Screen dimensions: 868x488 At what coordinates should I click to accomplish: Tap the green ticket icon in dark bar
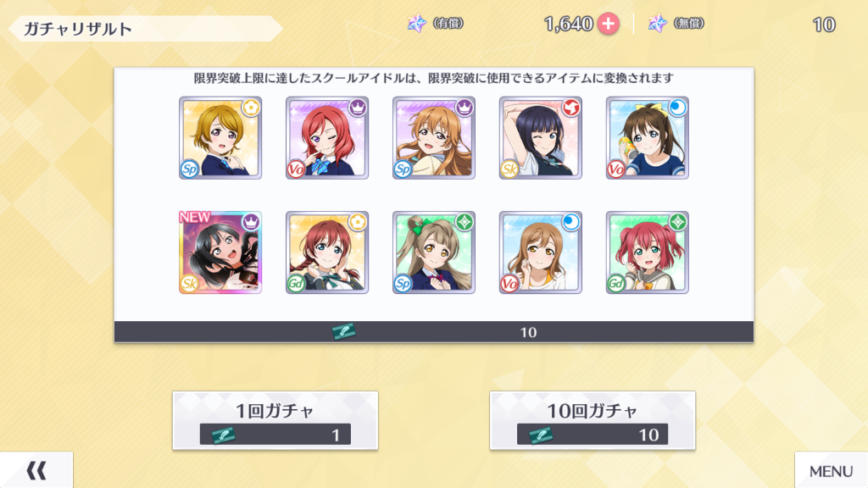pyautogui.click(x=344, y=332)
